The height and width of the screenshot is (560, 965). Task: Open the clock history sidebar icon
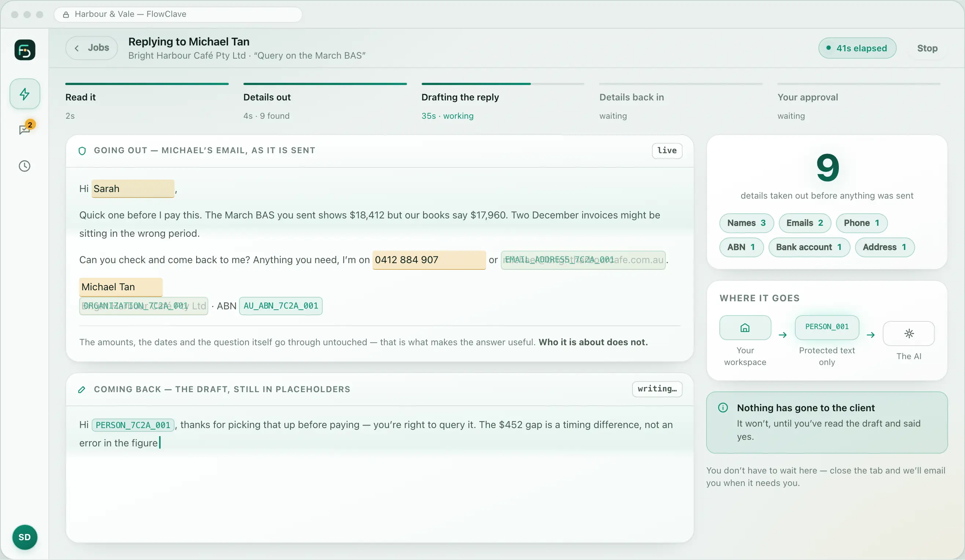tap(25, 166)
